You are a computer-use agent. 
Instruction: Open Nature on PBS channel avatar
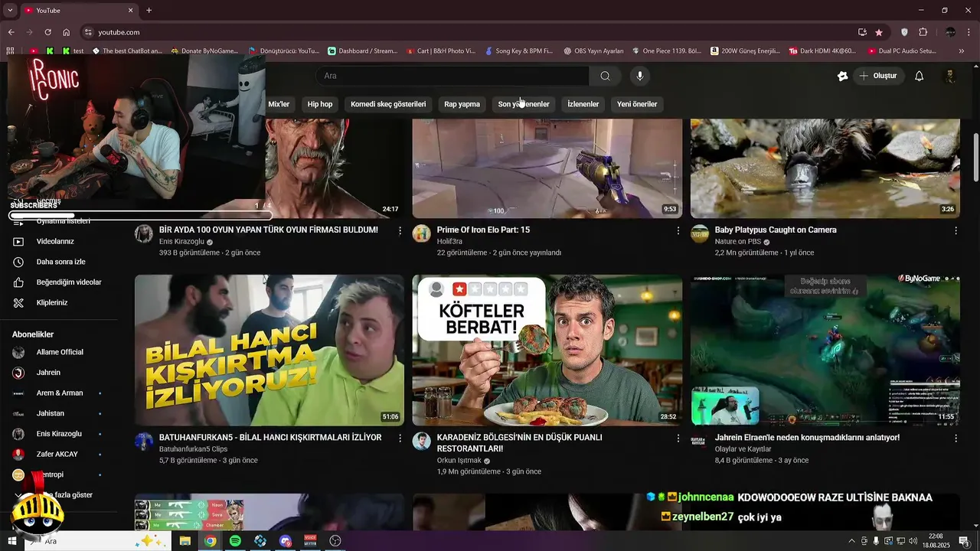[x=700, y=233]
